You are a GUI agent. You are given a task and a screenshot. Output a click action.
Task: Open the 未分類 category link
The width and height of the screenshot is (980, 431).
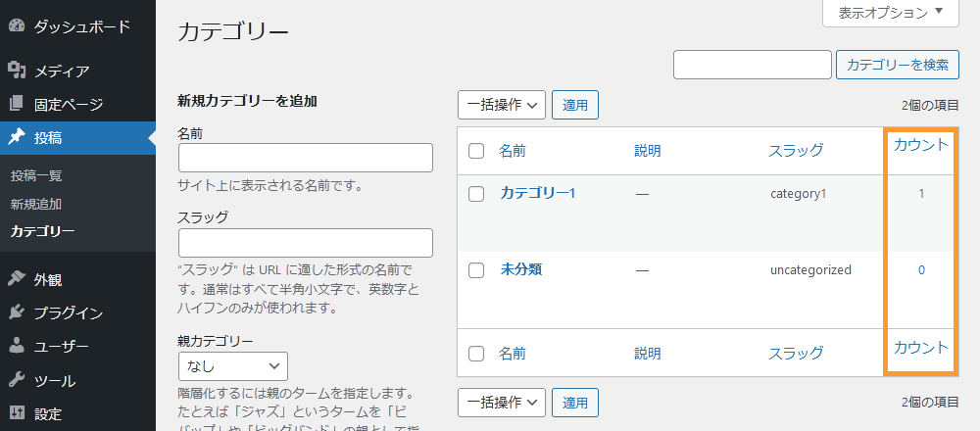(x=520, y=269)
